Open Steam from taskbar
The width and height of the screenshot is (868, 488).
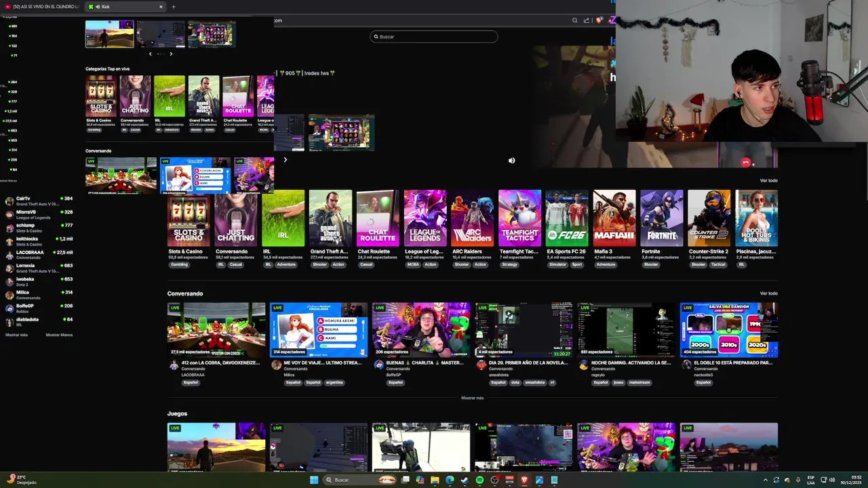click(x=465, y=480)
